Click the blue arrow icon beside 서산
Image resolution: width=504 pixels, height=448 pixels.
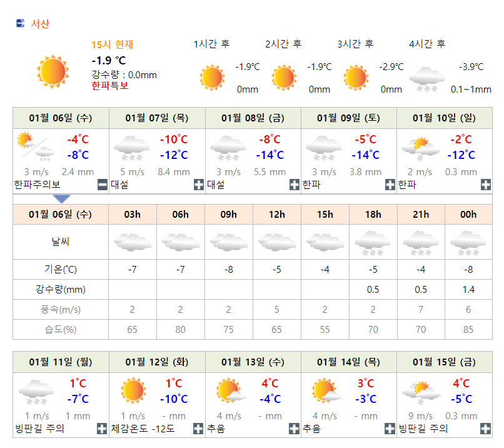pyautogui.click(x=20, y=23)
